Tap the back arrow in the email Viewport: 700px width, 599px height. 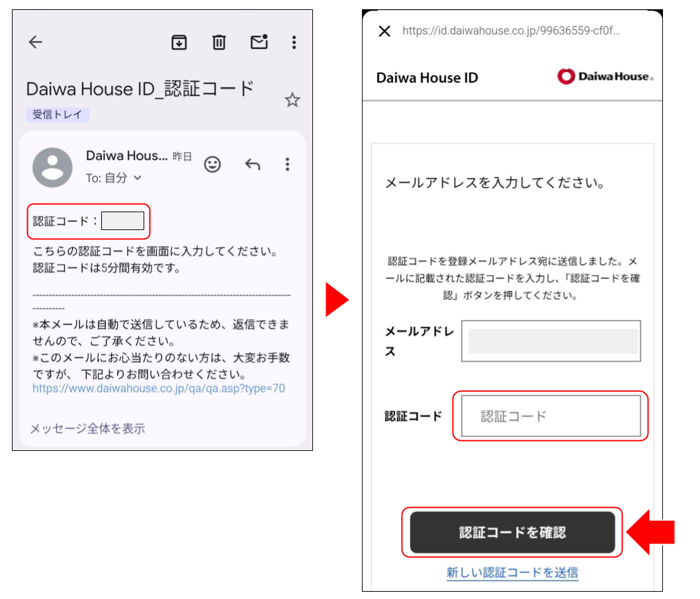click(36, 42)
